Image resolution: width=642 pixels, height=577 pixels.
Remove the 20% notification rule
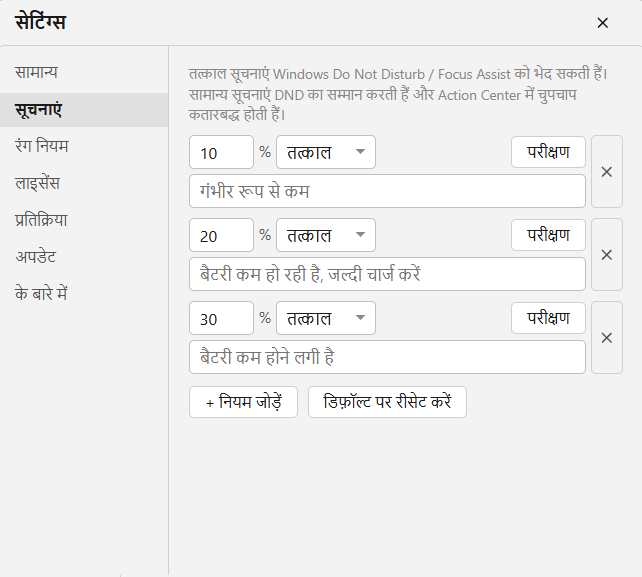607,255
